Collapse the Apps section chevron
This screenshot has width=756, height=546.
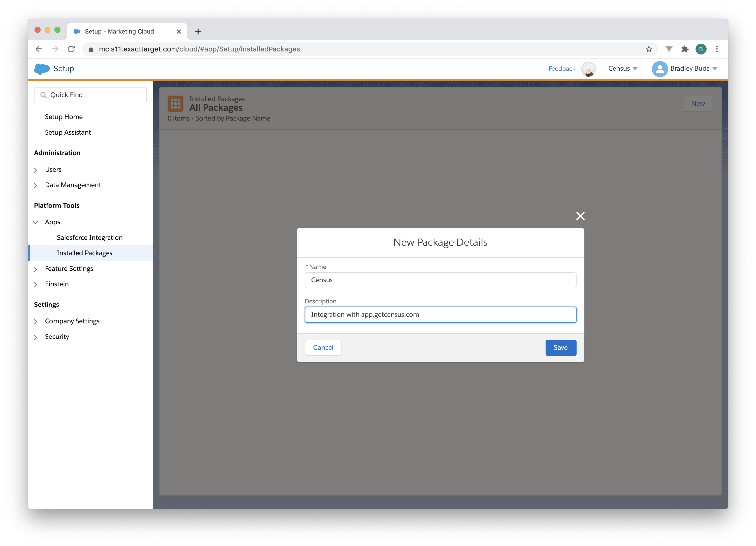pos(36,222)
